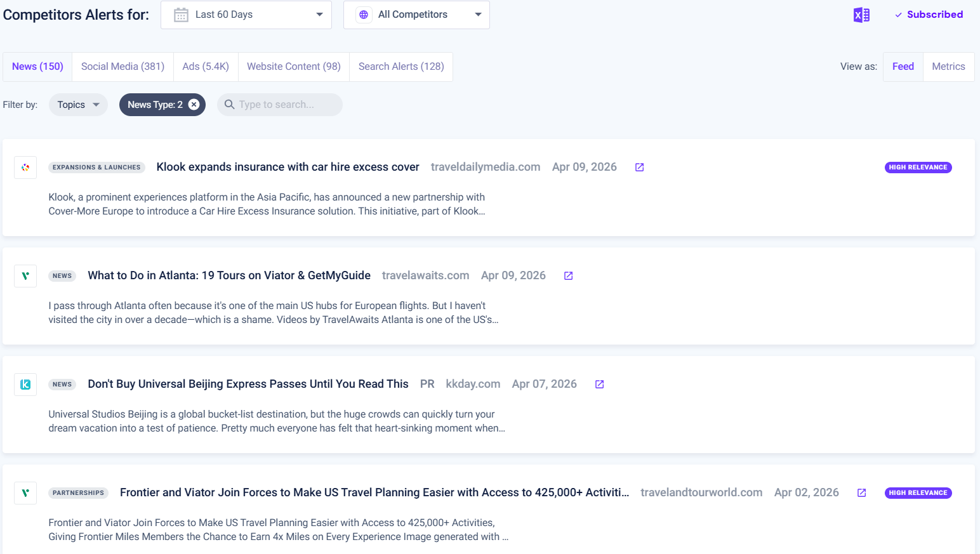Click the Partnerships tag
This screenshot has width=980, height=554.
click(x=78, y=493)
